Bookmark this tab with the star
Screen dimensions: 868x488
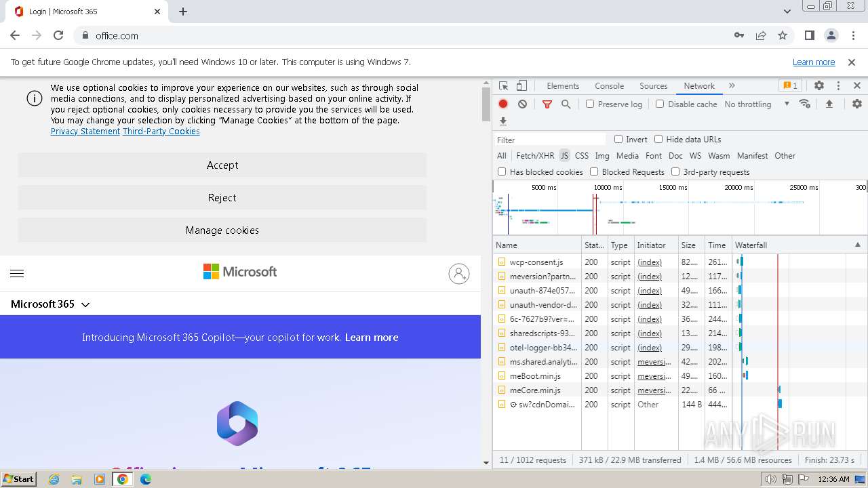coord(783,35)
